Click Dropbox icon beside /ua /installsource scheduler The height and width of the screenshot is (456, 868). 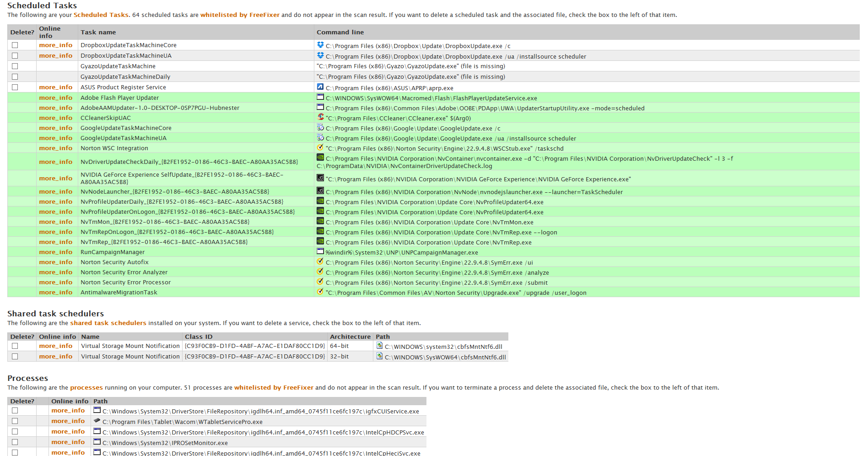pos(320,55)
